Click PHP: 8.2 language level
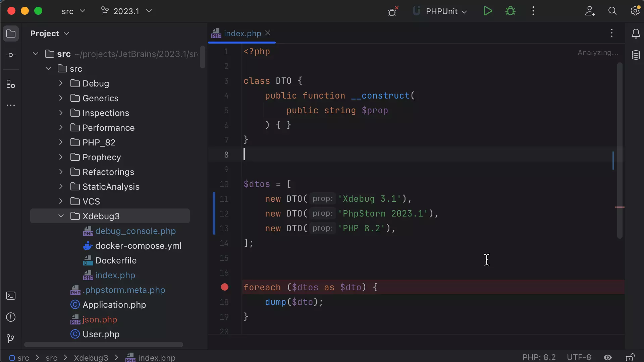Viewport: 644px width, 362px height. [539, 357]
